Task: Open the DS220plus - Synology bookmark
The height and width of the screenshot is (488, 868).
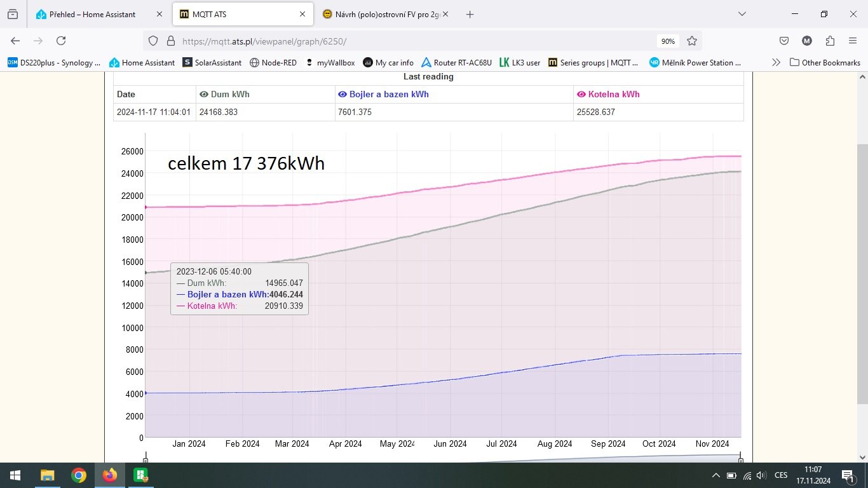Action: (54, 62)
